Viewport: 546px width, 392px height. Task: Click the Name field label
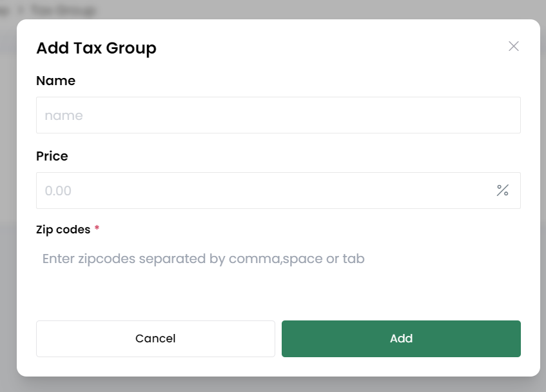[55, 81]
